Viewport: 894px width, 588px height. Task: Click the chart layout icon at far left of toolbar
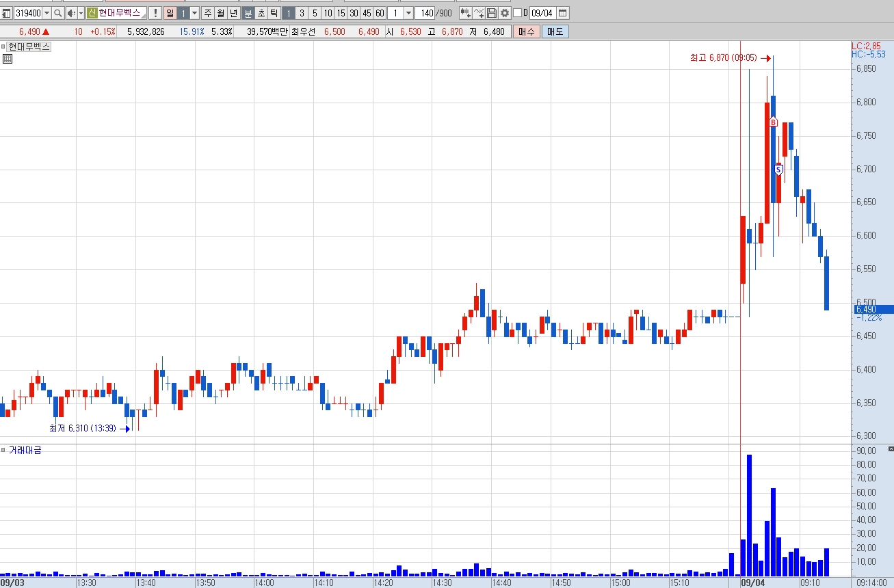coord(6,13)
